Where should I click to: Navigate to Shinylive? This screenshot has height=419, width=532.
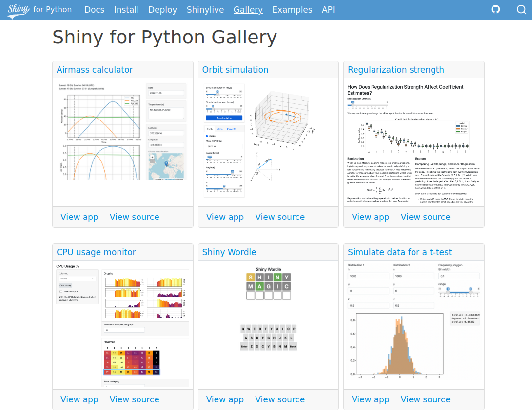205,9
